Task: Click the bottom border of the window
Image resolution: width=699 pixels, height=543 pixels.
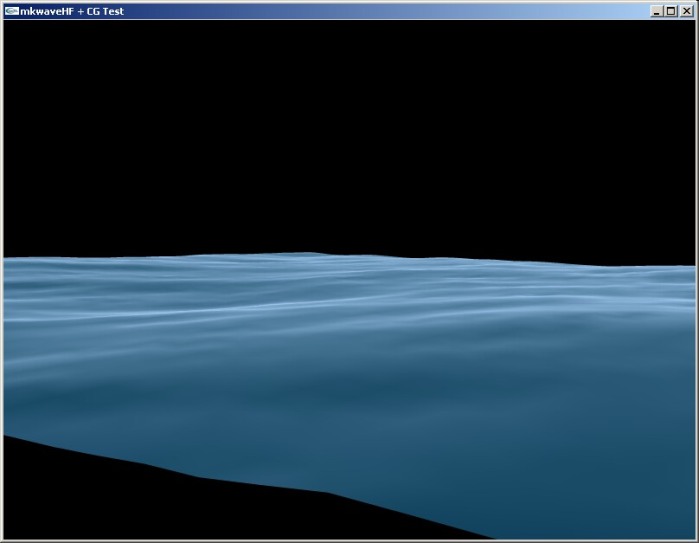Action: 350,541
